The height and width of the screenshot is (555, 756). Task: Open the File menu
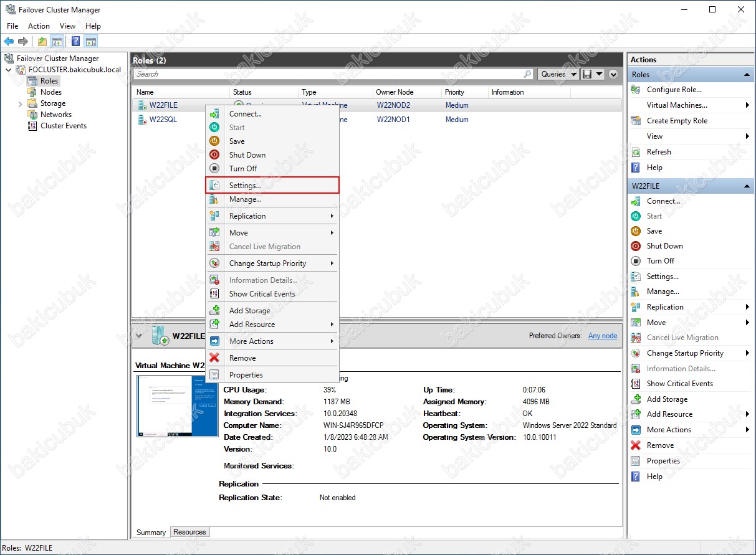click(12, 26)
